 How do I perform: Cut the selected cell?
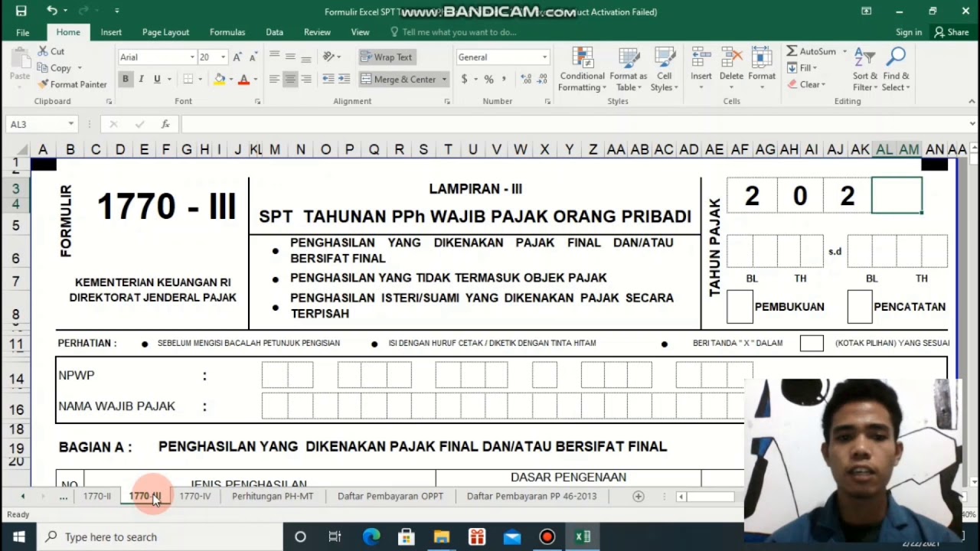pyautogui.click(x=51, y=51)
